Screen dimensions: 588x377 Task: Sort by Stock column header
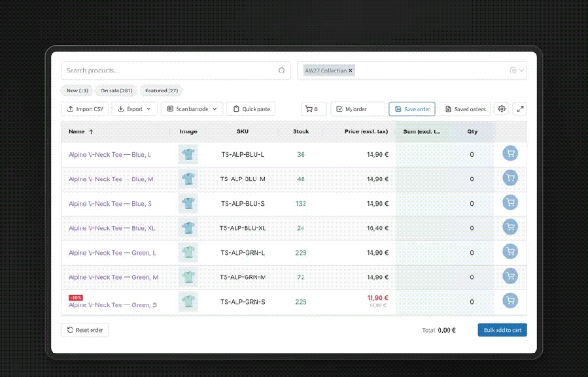coord(301,131)
